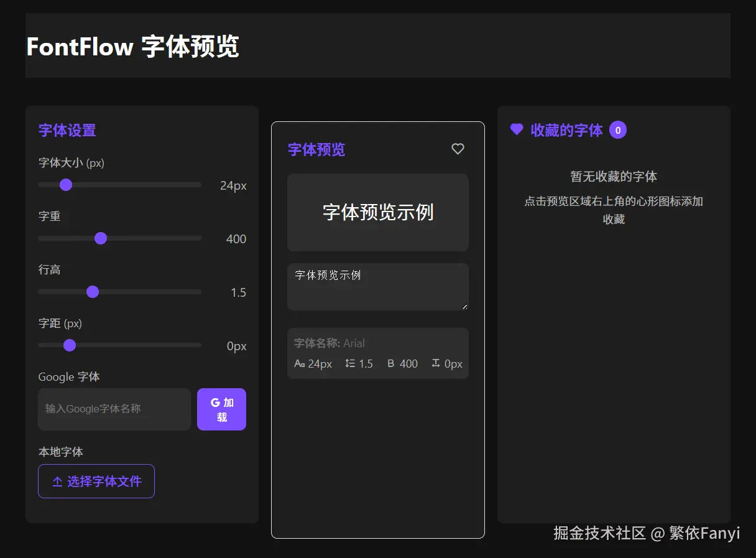Click the purple 0 favorites count badge

(618, 129)
